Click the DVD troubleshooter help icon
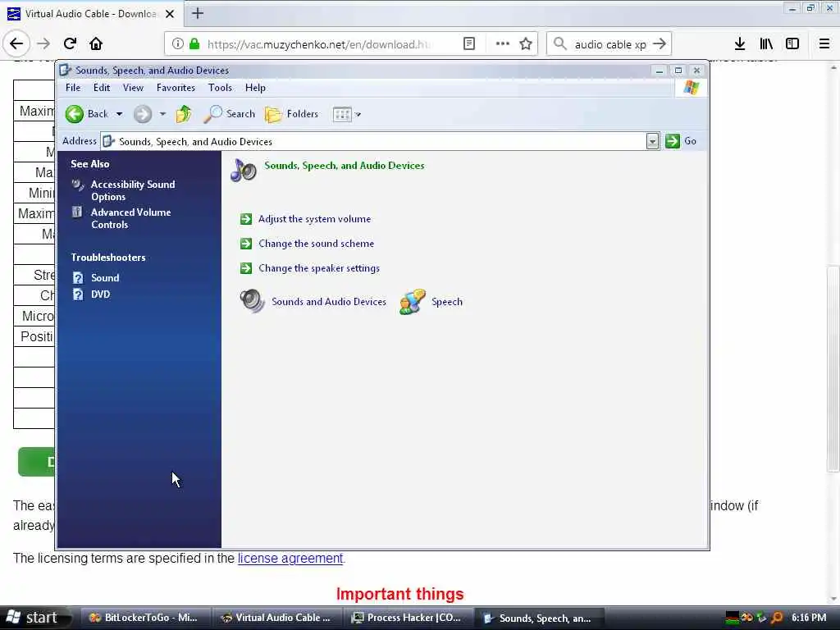This screenshot has width=840, height=630. click(78, 294)
